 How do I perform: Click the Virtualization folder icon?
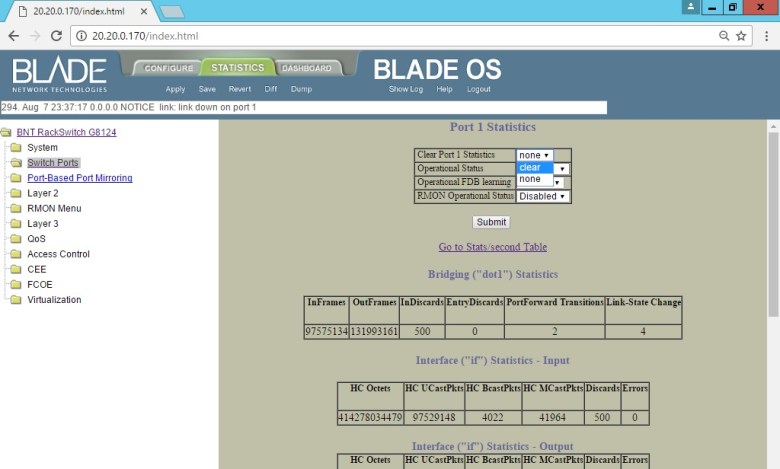tap(16, 300)
